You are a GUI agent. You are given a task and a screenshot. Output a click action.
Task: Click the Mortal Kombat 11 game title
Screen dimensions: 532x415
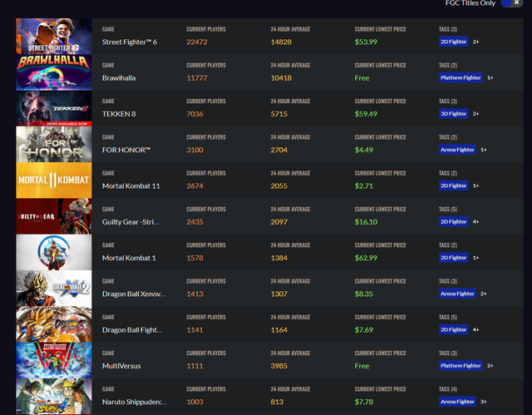click(131, 186)
